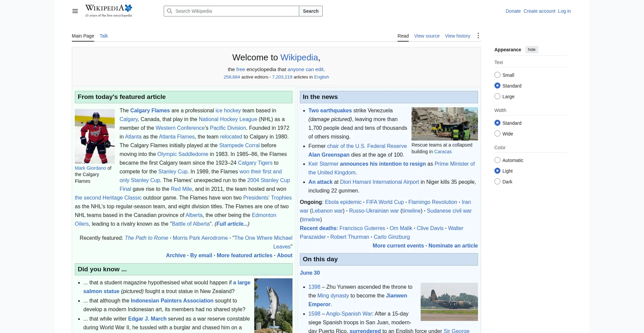Image resolution: width=644 pixels, height=333 pixels.
Task: Select the Small text size radio button
Action: 497,75
